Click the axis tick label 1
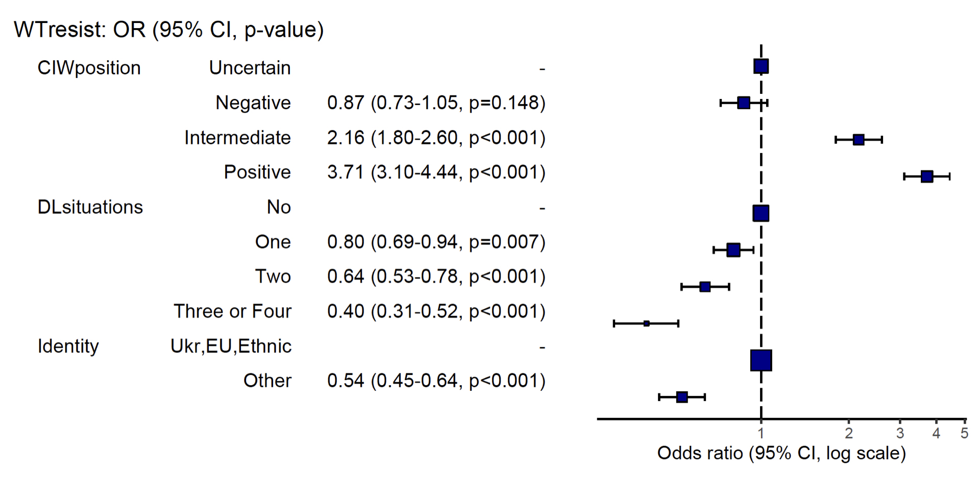Screen dimensions: 980x478 [761, 434]
